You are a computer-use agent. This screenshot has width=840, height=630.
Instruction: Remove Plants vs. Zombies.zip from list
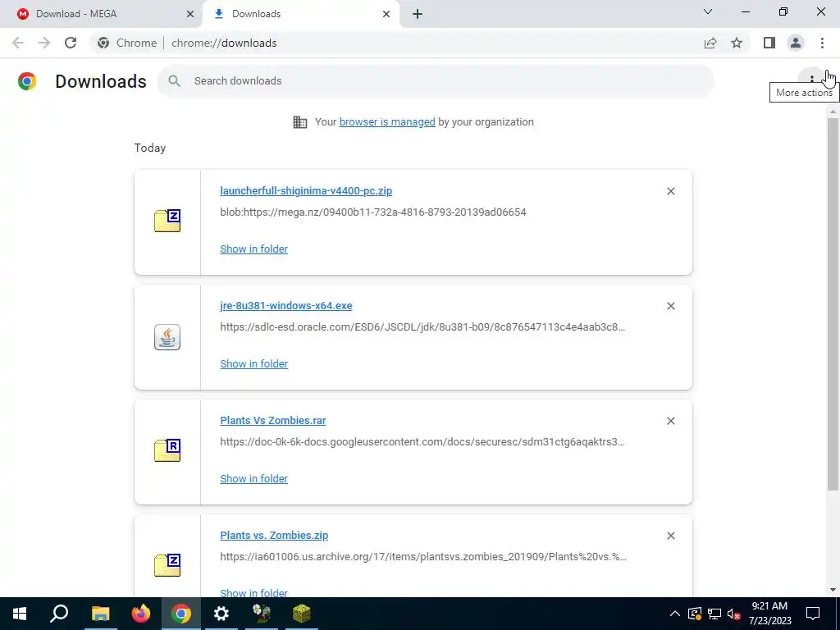[x=671, y=536]
